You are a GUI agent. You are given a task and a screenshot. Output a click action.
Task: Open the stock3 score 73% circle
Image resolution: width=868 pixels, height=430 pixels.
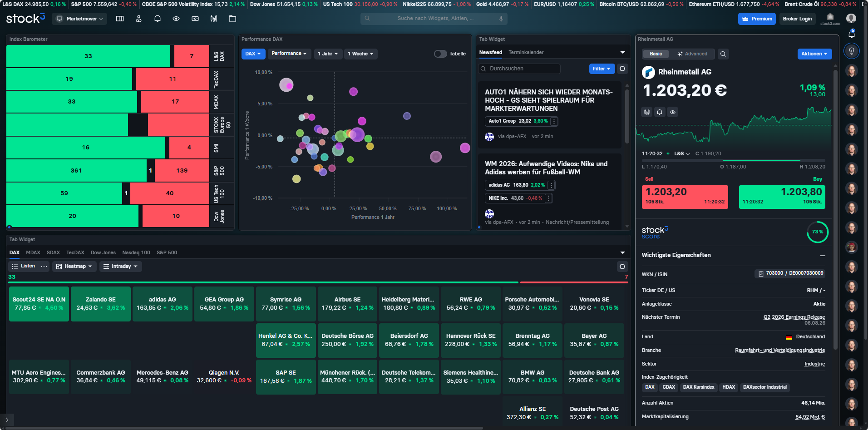click(x=818, y=232)
